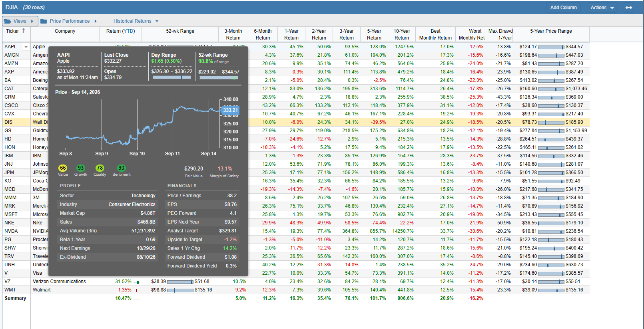Viewport: 644px width, 329px height.
Task: Click NVDA ticker
Action: click(x=11, y=231)
